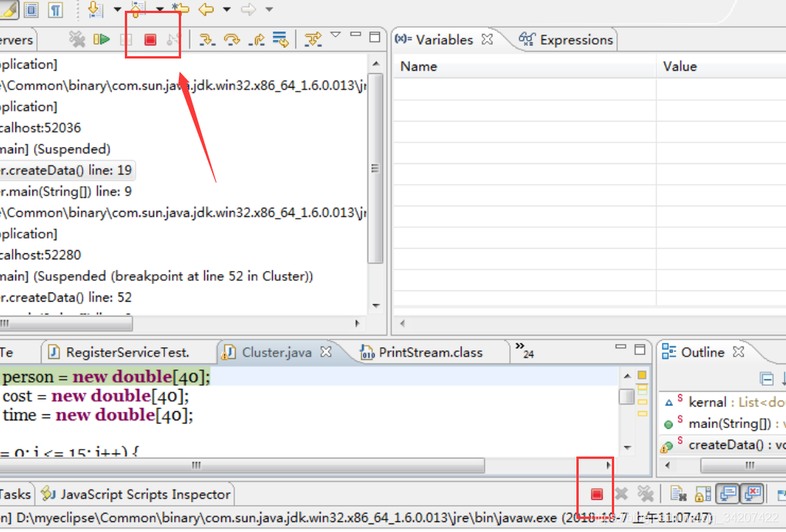
Task: Open Debug view menu triangle
Action: point(335,35)
